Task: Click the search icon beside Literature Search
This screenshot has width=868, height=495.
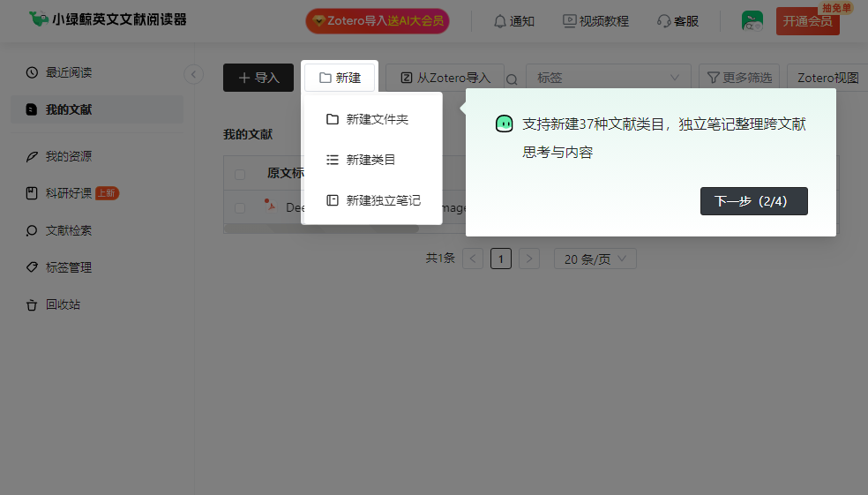Action: tap(32, 230)
